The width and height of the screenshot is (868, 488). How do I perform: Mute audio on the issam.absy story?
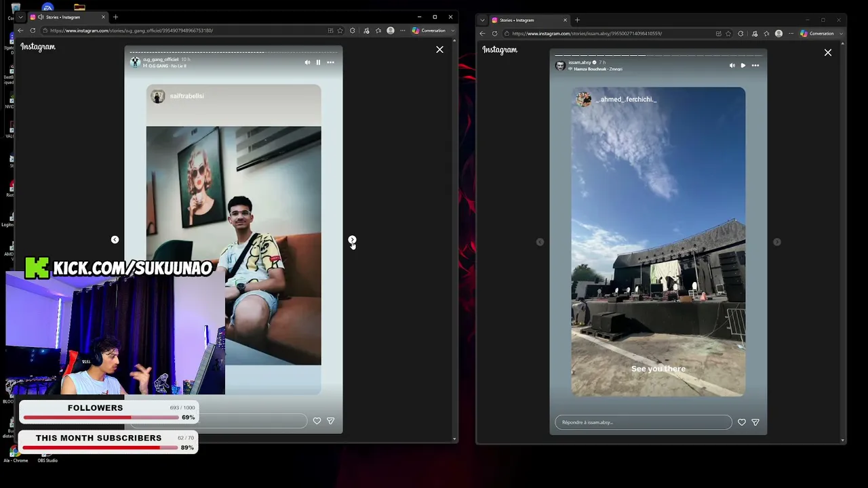pyautogui.click(x=732, y=66)
